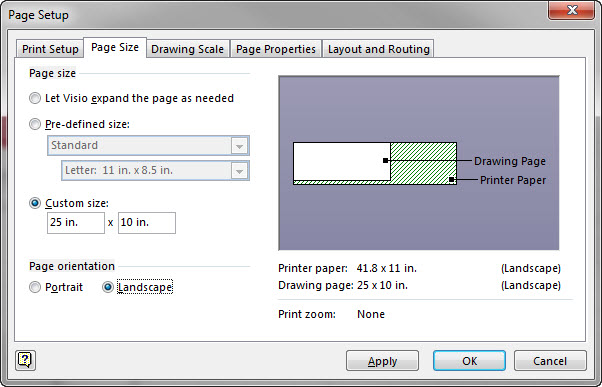This screenshot has width=602, height=387.
Task: Click the Page size section heading
Action: (x=53, y=73)
